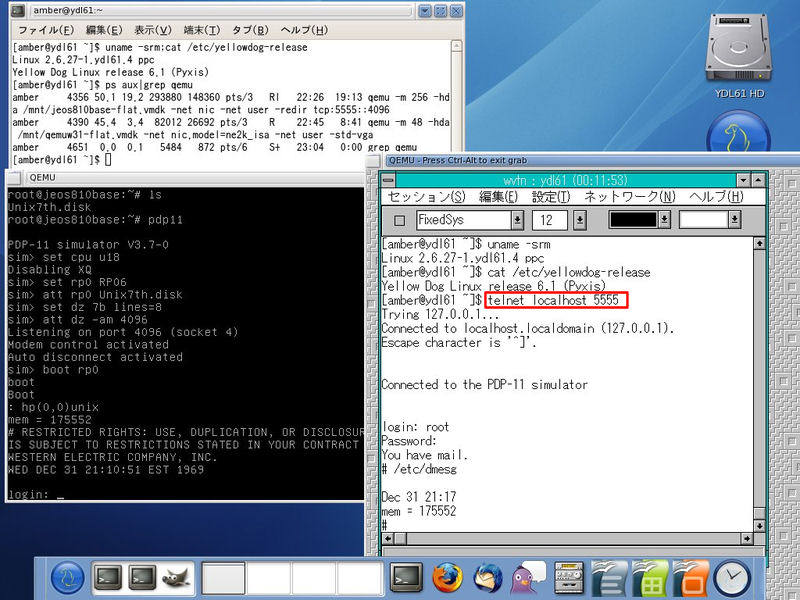This screenshot has width=800, height=600.
Task: Expand the font size 12 dropdown
Action: coord(580,220)
